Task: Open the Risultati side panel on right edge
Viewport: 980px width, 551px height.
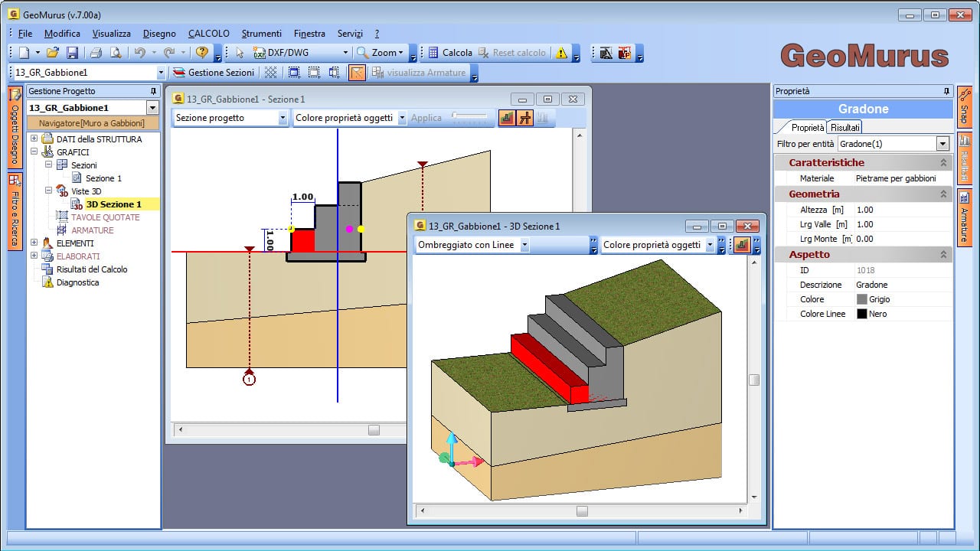Action: click(964, 157)
